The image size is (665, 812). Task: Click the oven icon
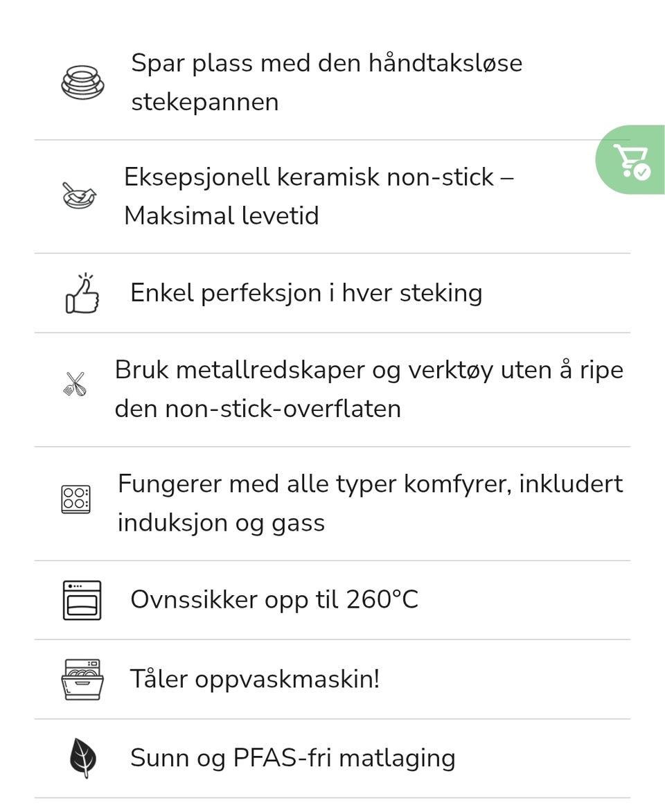82,600
